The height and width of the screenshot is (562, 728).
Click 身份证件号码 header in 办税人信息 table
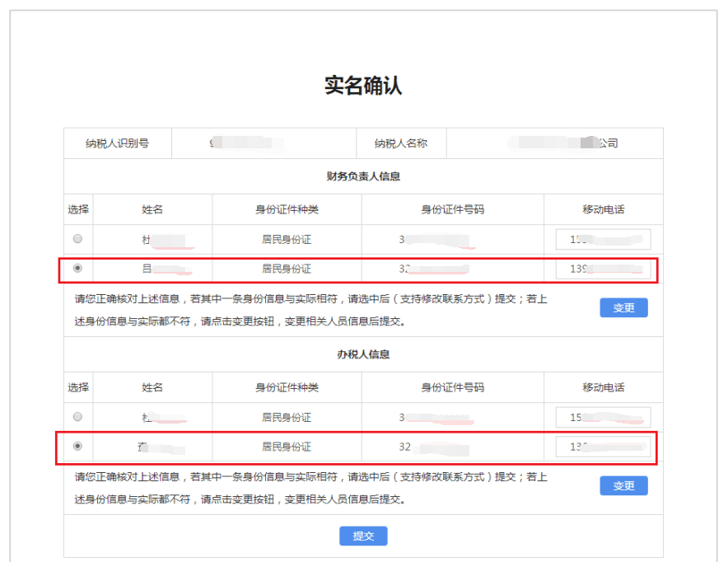(453, 387)
